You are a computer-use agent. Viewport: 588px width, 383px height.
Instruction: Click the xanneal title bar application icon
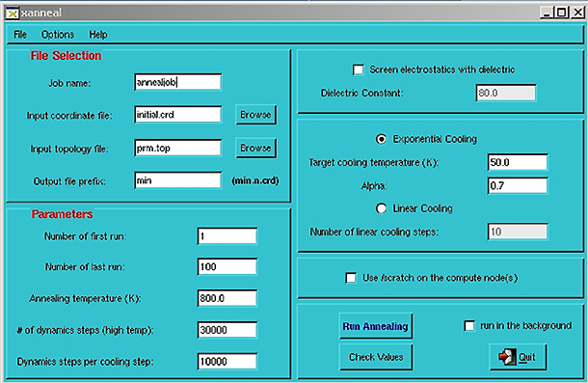click(x=12, y=14)
